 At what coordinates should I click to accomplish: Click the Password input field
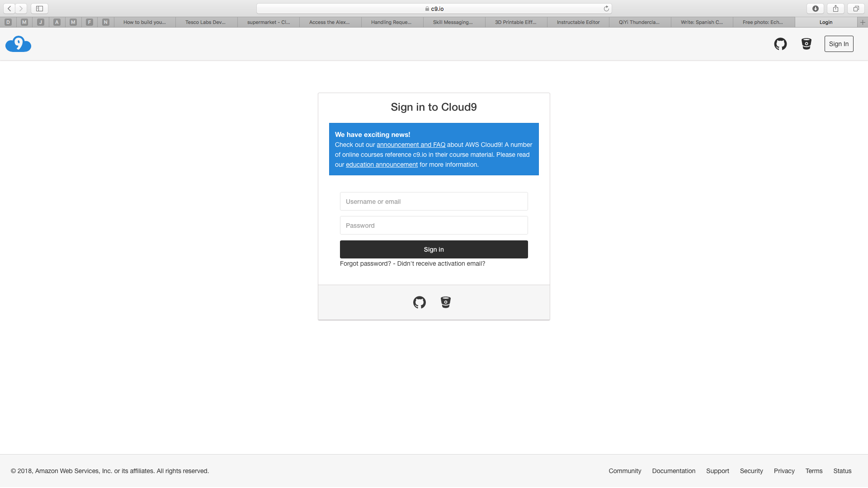(434, 225)
